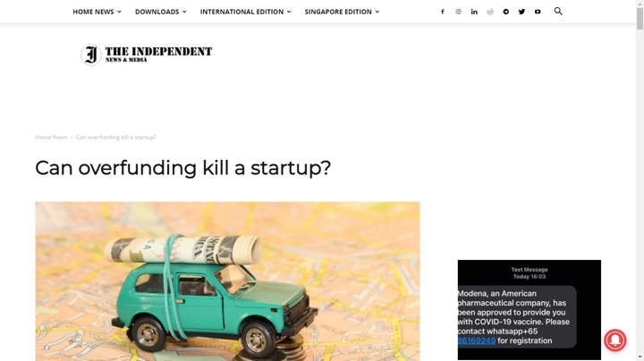The image size is (644, 361).
Task: Open the LinkedIn social icon
Action: click(x=474, y=12)
